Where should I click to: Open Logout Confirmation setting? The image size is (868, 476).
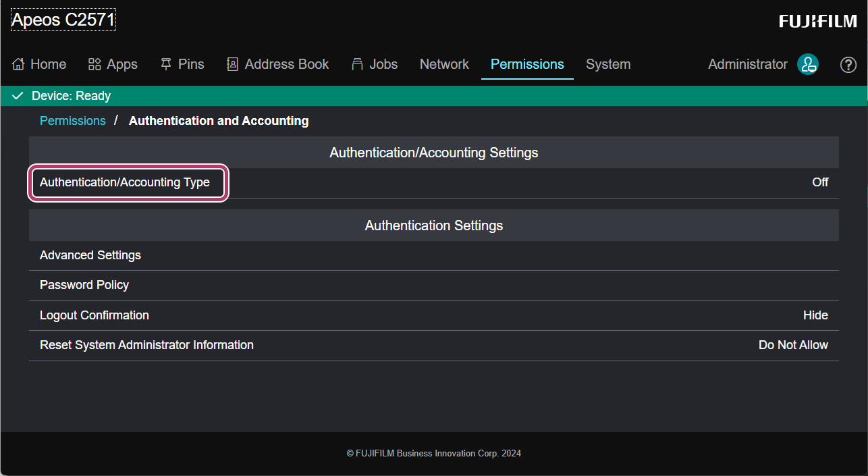pos(434,315)
